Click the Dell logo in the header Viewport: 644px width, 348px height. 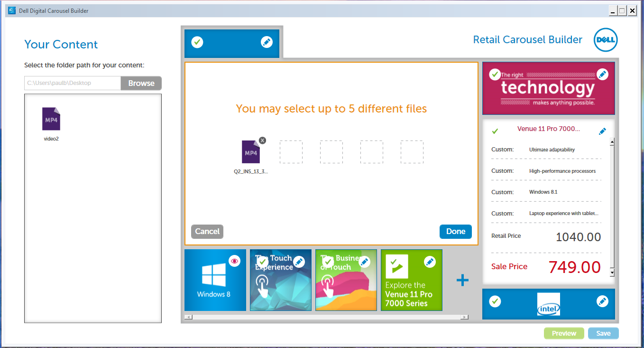click(x=606, y=40)
